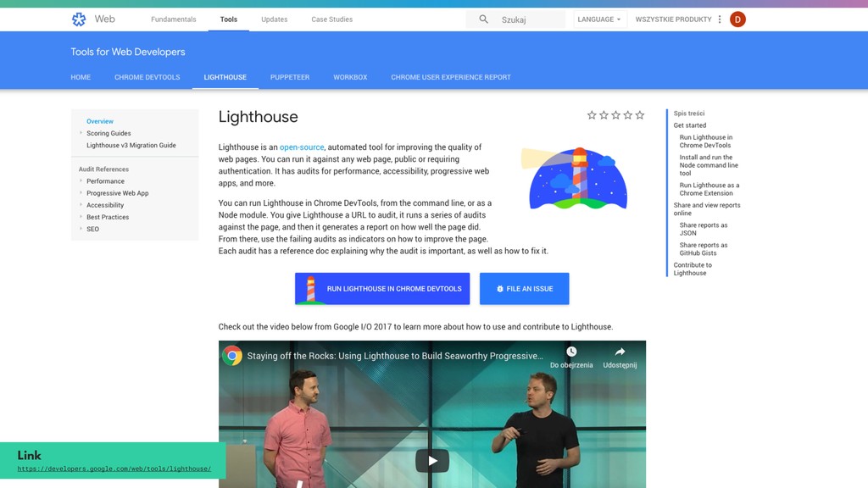Screen dimensions: 868x488
Task: Rate the page five stars
Action: click(x=640, y=115)
